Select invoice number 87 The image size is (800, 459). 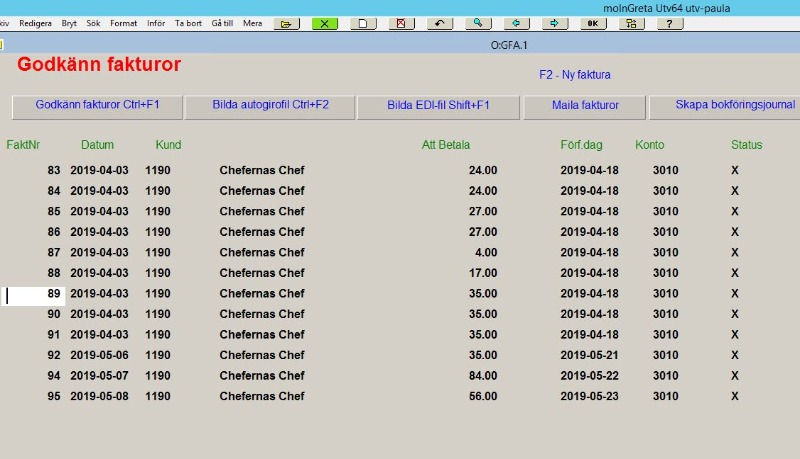(54, 252)
